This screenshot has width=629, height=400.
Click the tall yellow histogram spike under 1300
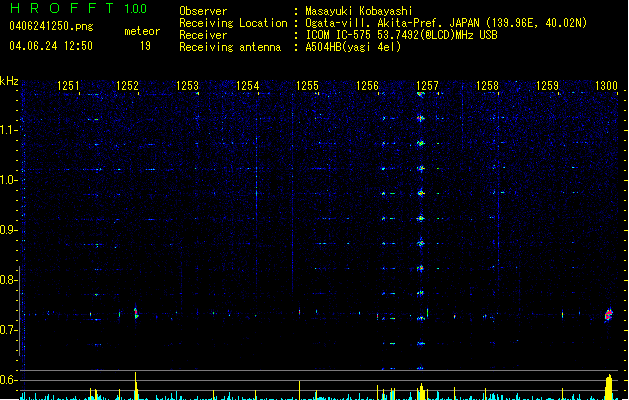click(609, 387)
